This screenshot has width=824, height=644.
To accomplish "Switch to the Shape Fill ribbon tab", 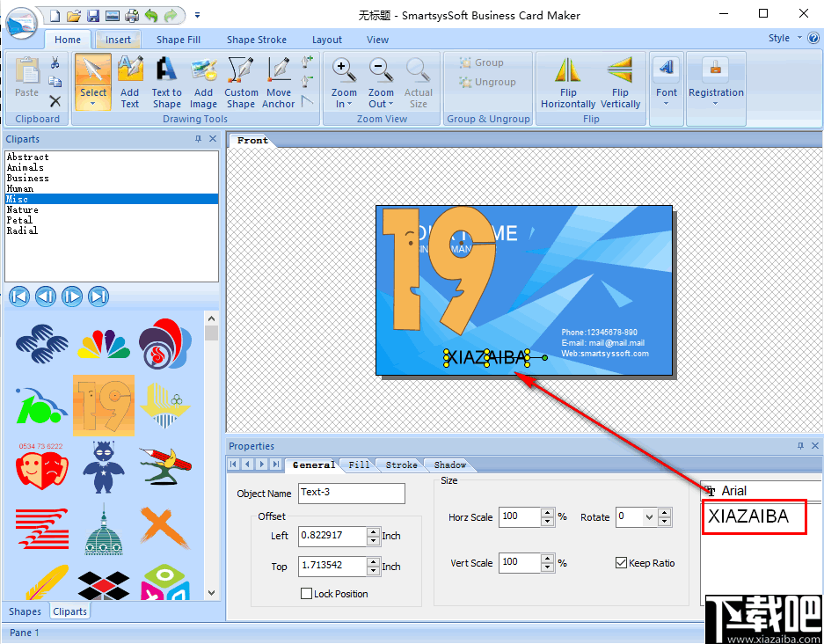I will click(178, 39).
